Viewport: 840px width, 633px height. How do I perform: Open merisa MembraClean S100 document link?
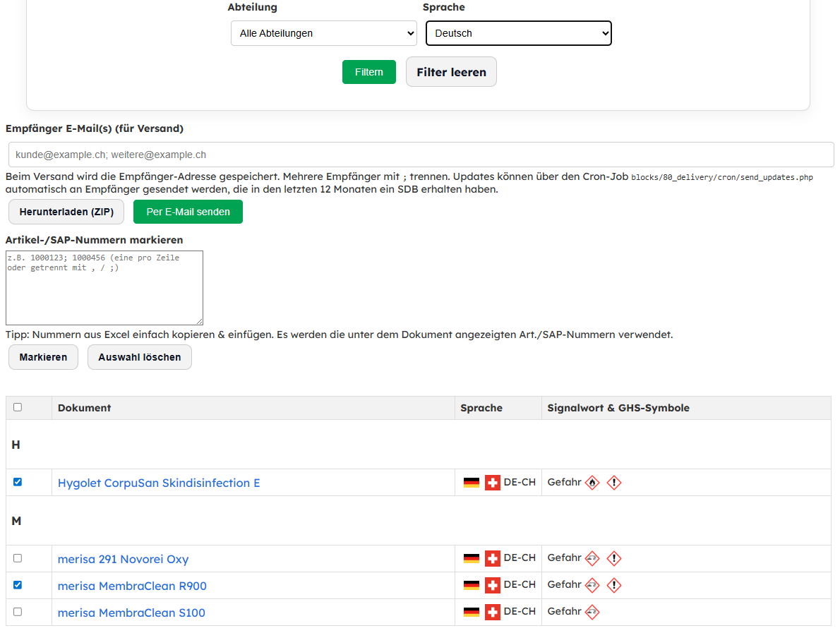pos(132,613)
